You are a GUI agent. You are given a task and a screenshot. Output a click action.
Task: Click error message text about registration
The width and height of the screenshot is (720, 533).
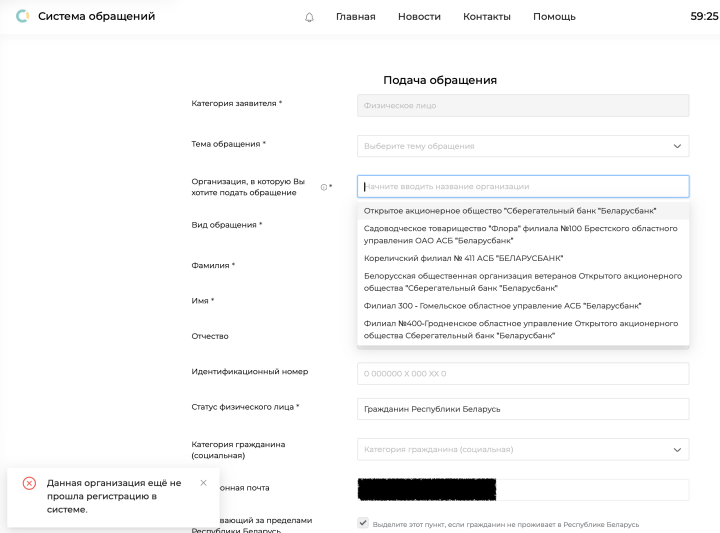click(114, 496)
